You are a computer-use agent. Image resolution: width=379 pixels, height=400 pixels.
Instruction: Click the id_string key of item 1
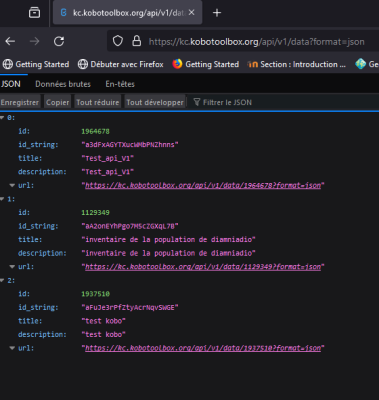click(38, 226)
